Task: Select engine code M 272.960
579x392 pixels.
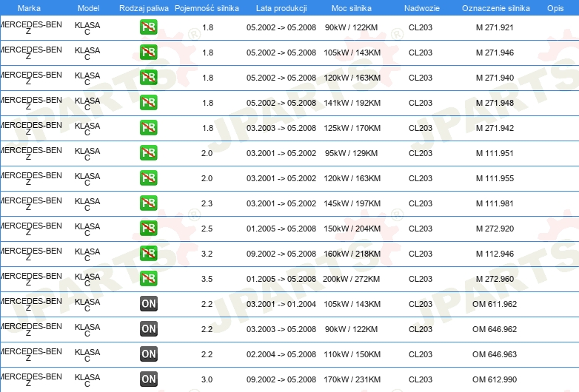Action: (x=495, y=279)
